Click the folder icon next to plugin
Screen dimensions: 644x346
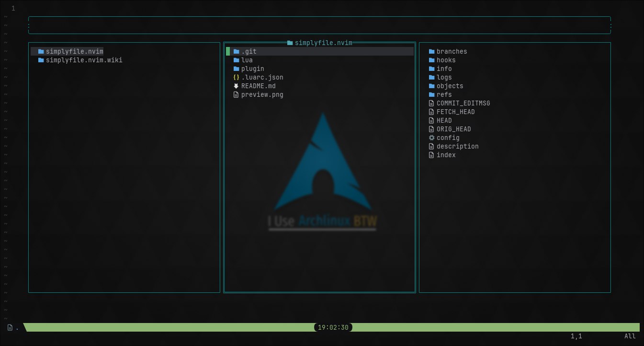[236, 69]
